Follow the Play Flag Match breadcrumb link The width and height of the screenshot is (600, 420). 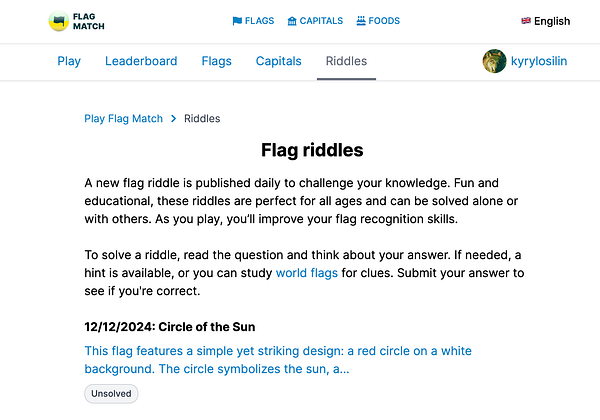(122, 118)
